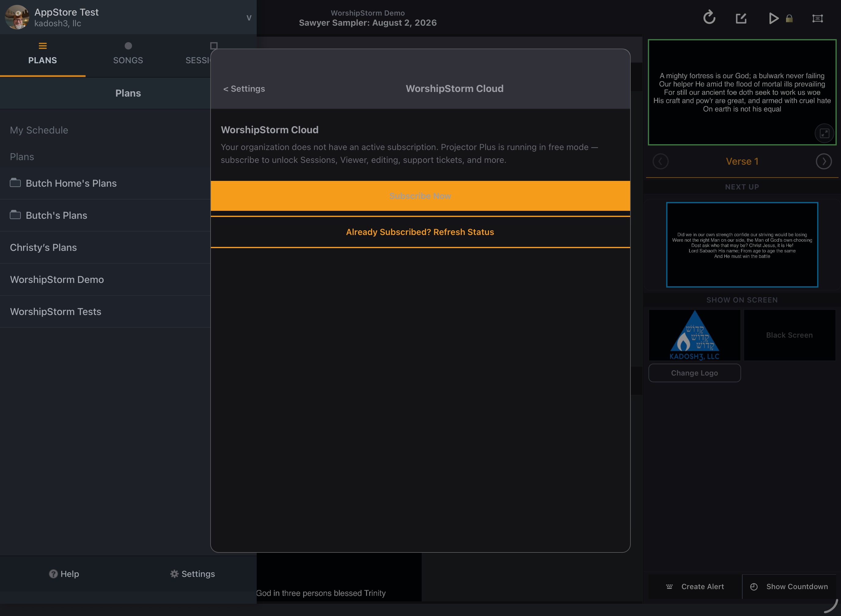Select WorshipStorm Tests plans
The image size is (841, 616).
(x=105, y=311)
